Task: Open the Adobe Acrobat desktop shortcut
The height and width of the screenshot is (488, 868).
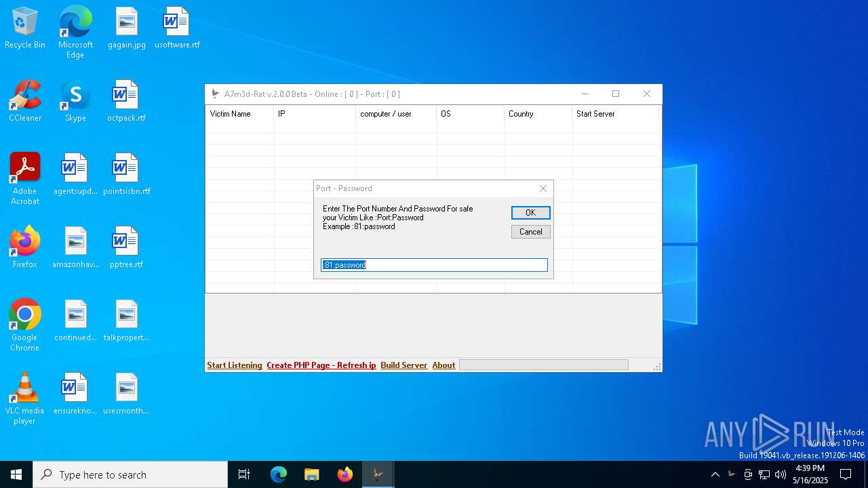Action: pos(25,179)
